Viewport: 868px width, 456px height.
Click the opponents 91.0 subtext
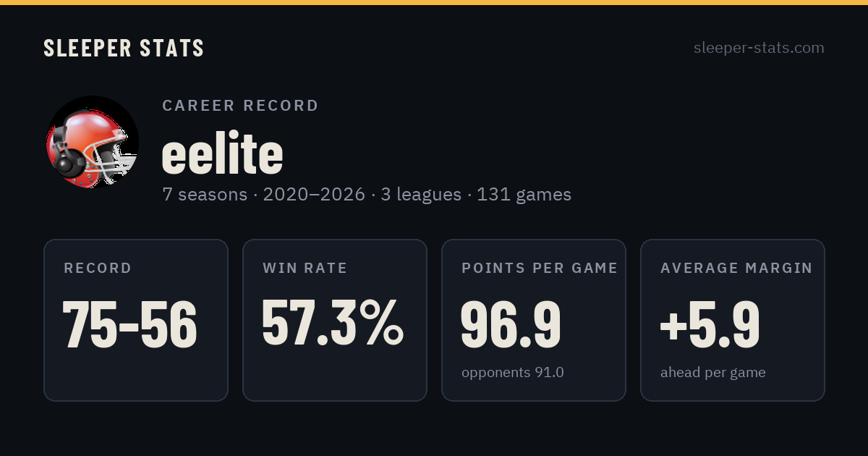[513, 373]
